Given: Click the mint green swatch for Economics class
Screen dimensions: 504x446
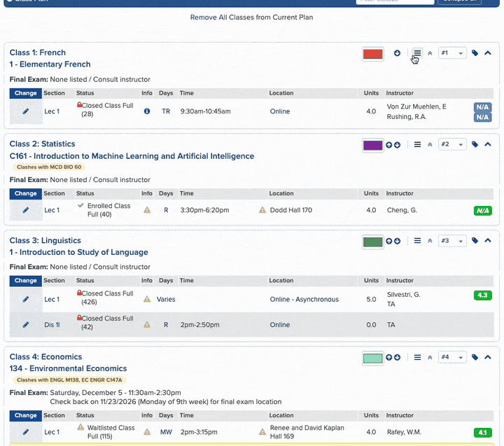Looking at the screenshot, I should [x=372, y=358].
